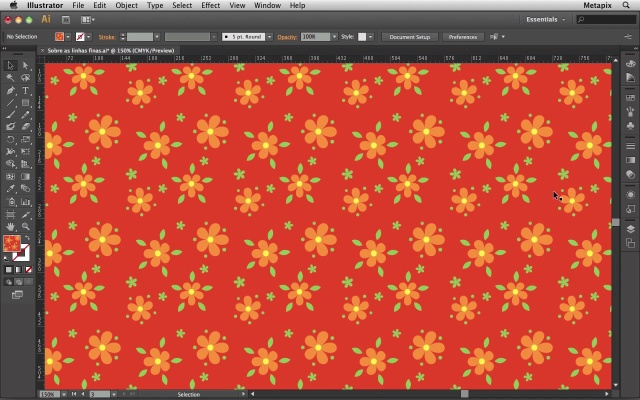Select the Gradient tool in Tools panel

pos(25,177)
